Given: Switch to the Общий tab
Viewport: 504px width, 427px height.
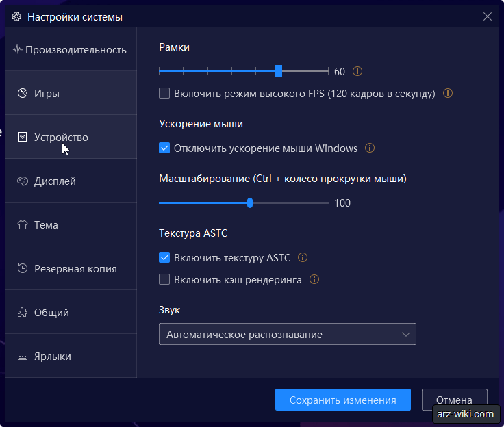Looking at the screenshot, I should [71, 312].
